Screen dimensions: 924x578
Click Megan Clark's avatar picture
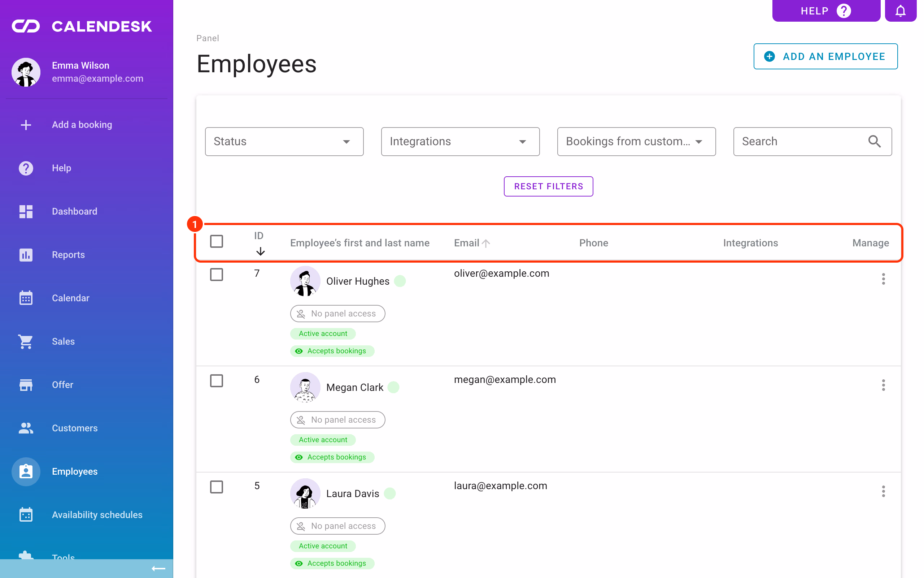pyautogui.click(x=305, y=387)
